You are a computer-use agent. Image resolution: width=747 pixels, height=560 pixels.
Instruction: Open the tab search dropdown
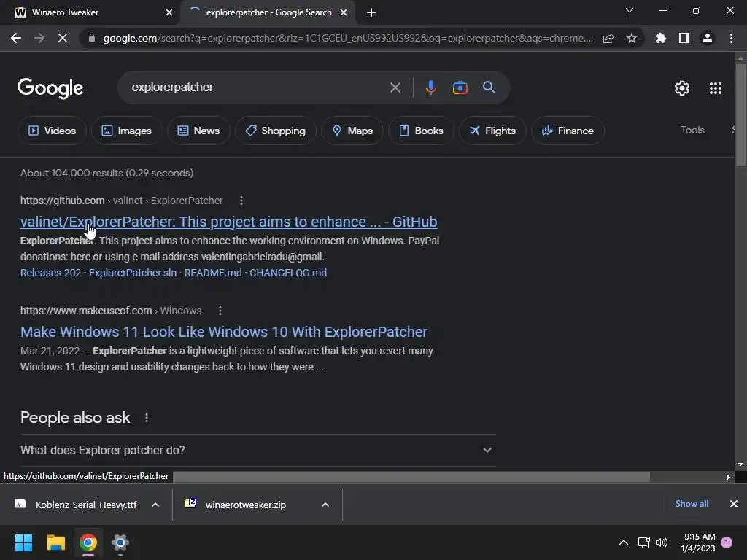pos(630,10)
